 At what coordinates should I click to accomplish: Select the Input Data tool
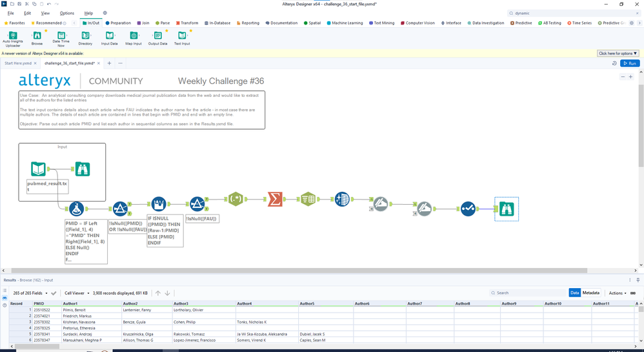click(x=109, y=38)
